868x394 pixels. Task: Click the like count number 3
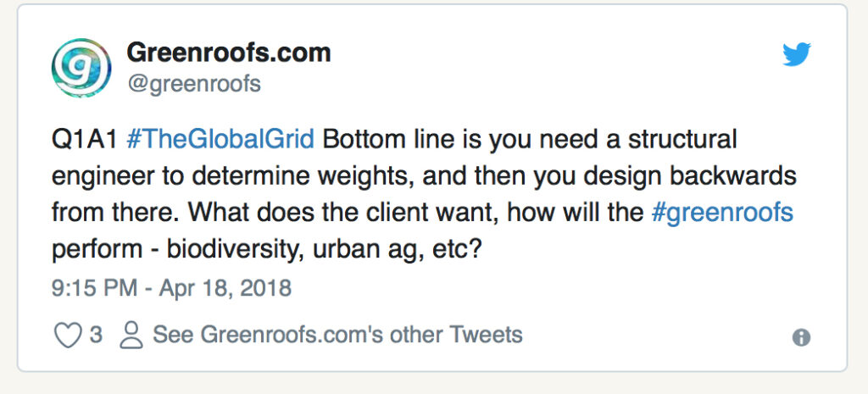point(96,336)
